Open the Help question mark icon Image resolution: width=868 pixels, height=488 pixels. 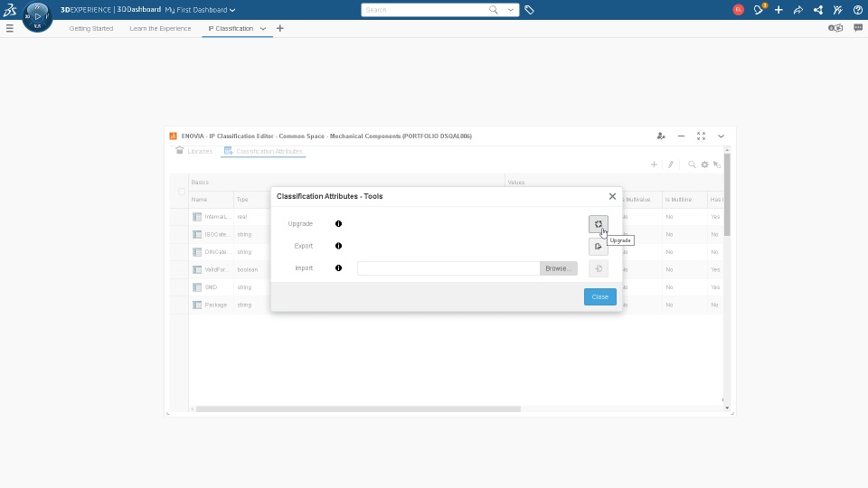pos(857,10)
